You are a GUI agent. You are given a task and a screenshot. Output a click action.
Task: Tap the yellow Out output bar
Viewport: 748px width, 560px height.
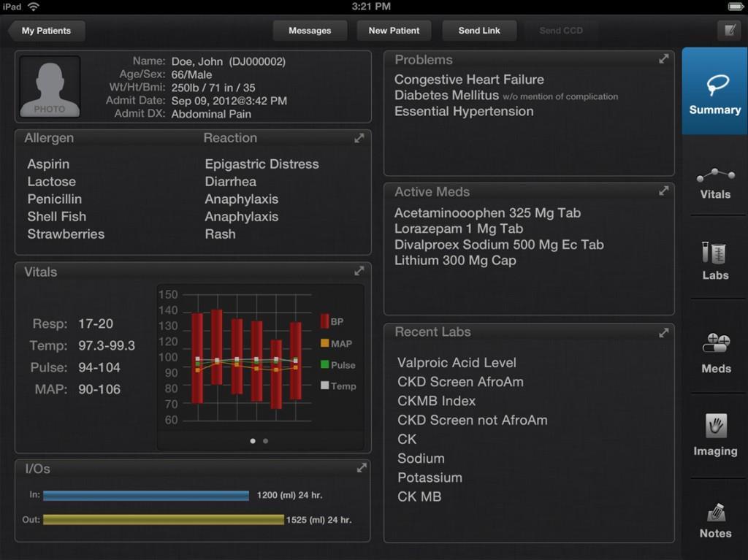click(x=164, y=519)
